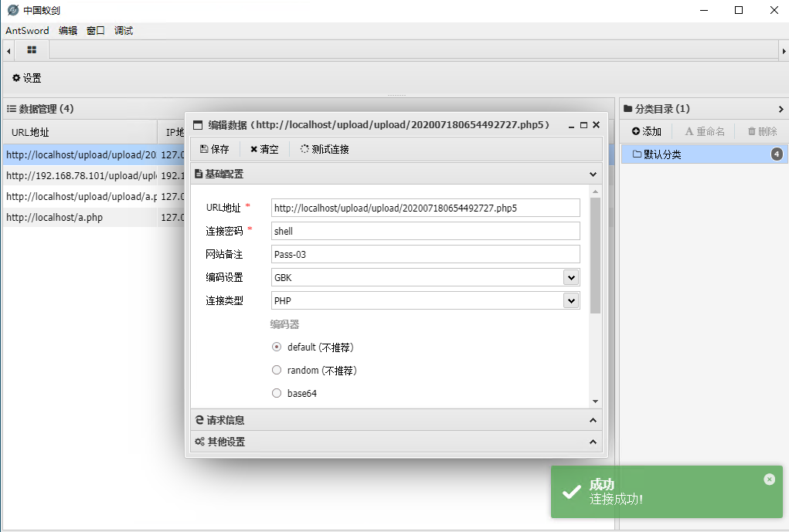The height and width of the screenshot is (532, 789).
Task: Open the home grid tab icon
Action: point(32,49)
